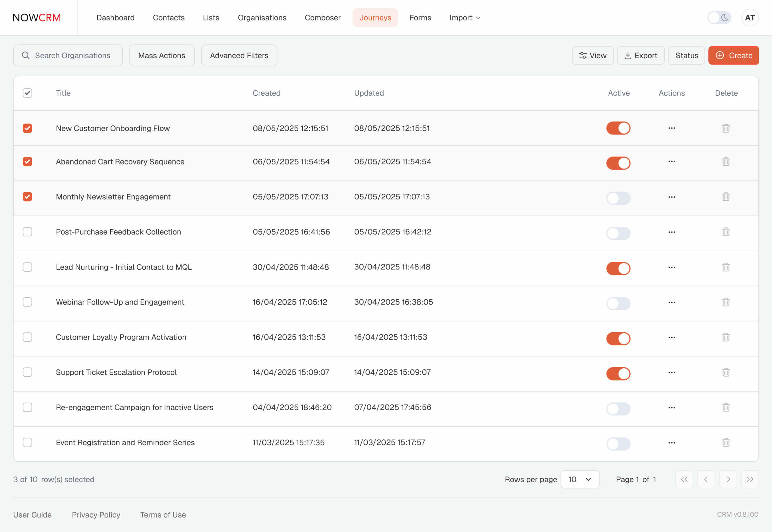Viewport: 772px width, 532px height.
Task: Open the User Guide link
Action: pos(32,515)
